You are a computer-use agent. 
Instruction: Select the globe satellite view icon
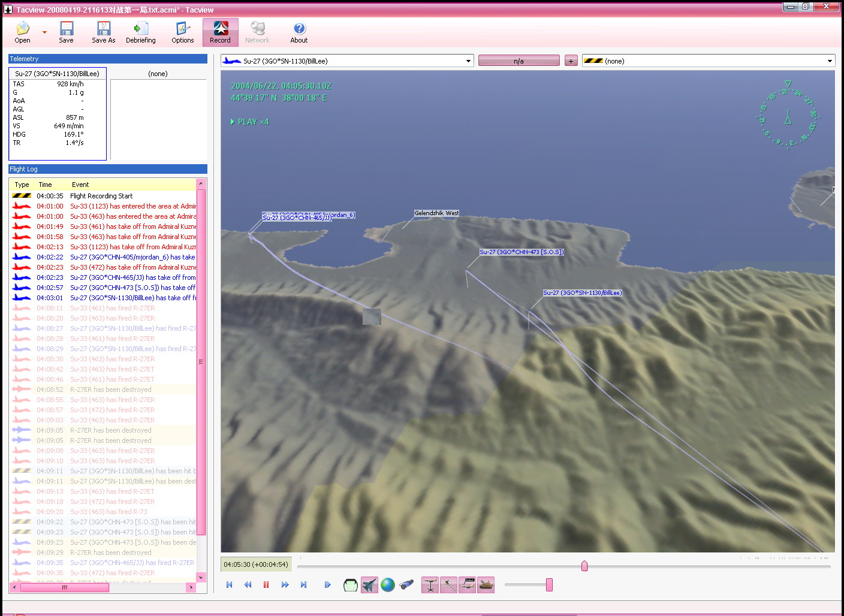pos(388,585)
